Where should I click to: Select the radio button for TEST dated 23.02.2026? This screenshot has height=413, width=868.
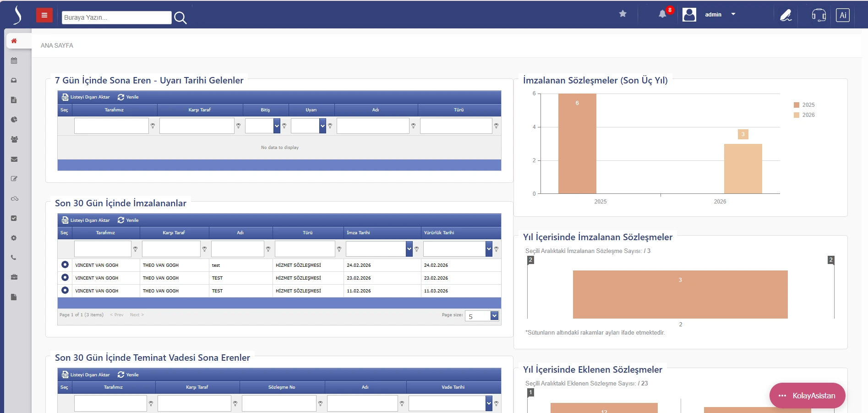(65, 277)
